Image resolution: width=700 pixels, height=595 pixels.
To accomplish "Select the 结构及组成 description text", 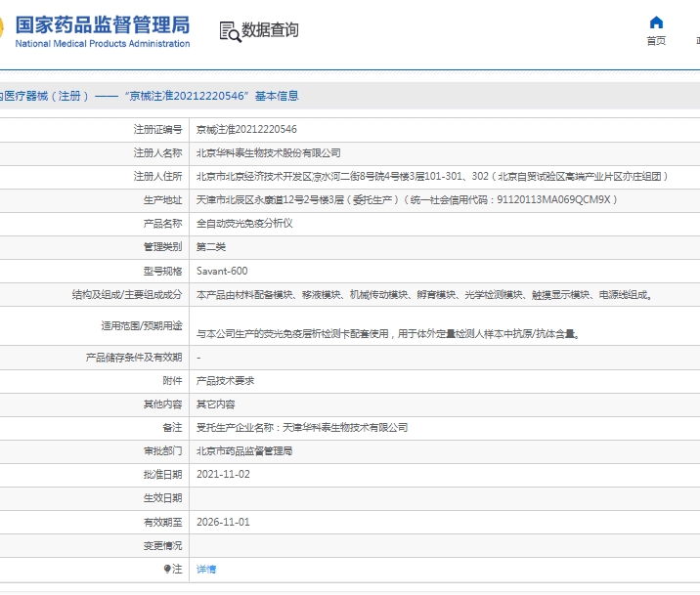I will pos(424,295).
